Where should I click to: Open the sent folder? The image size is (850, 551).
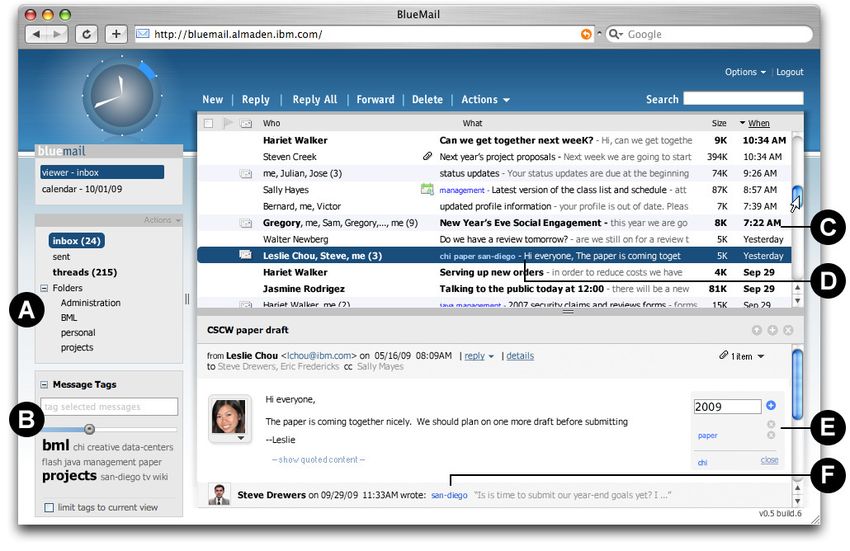point(61,257)
